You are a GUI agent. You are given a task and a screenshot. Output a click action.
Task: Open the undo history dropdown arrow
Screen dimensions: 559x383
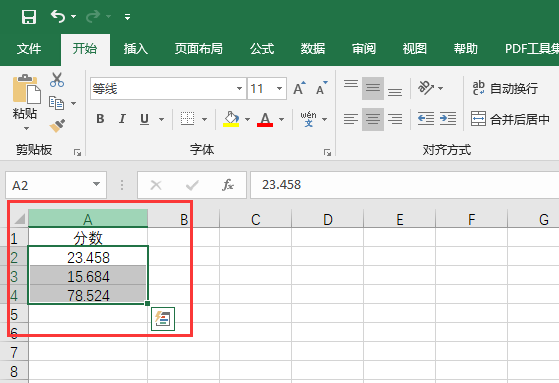point(73,16)
